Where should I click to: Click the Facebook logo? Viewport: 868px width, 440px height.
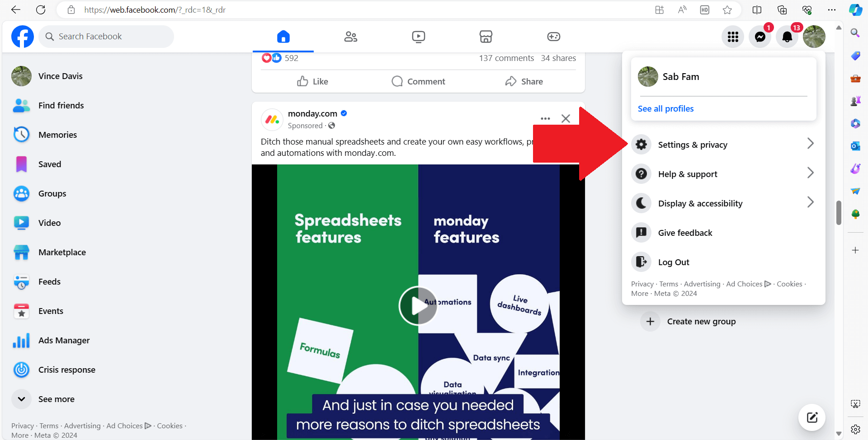[23, 37]
